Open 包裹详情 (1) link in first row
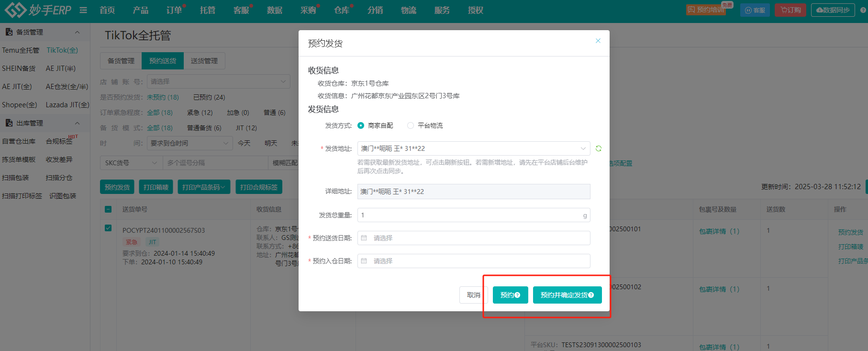 (x=719, y=231)
